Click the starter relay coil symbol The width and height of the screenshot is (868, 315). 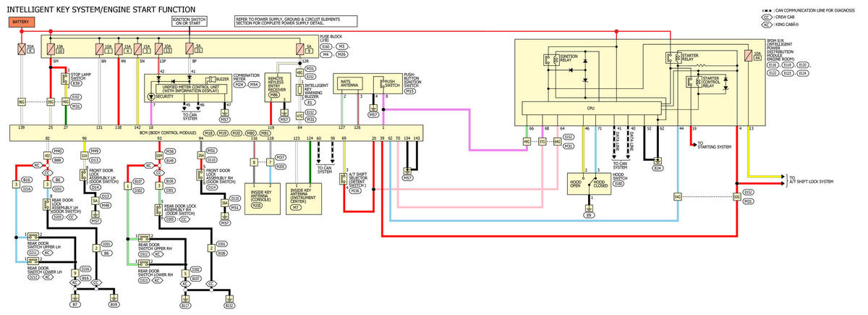(x=678, y=59)
